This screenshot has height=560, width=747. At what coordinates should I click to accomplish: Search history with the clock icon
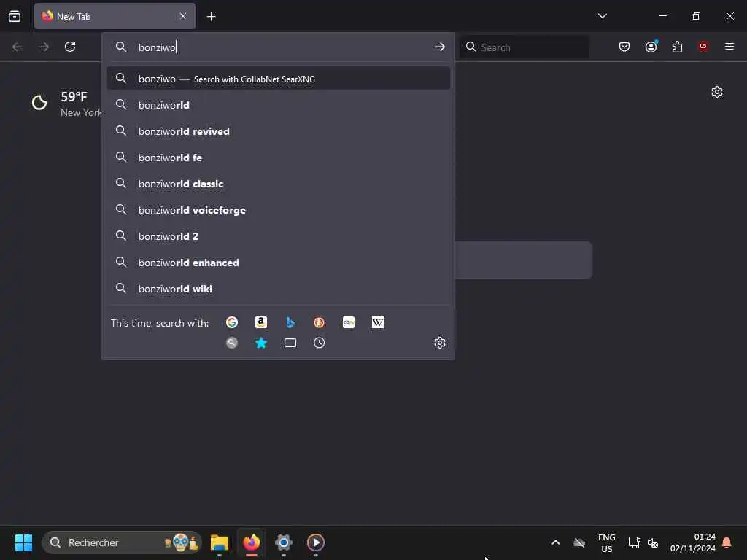point(320,343)
